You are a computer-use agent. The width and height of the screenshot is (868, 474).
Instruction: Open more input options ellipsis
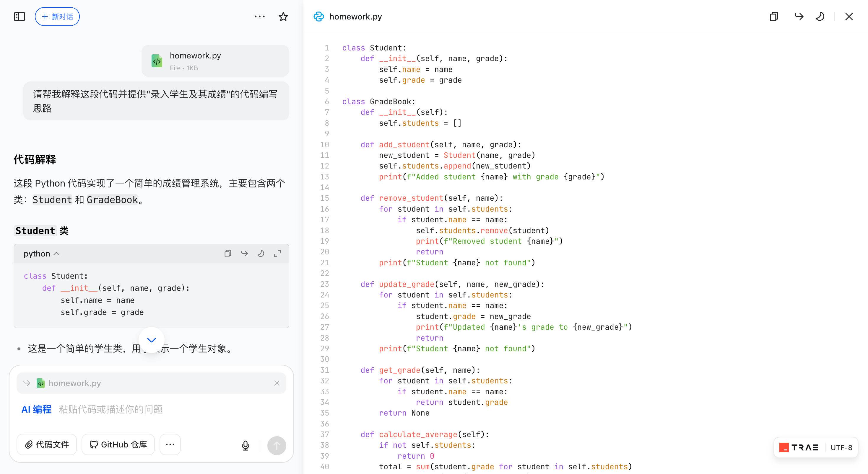[x=170, y=444]
